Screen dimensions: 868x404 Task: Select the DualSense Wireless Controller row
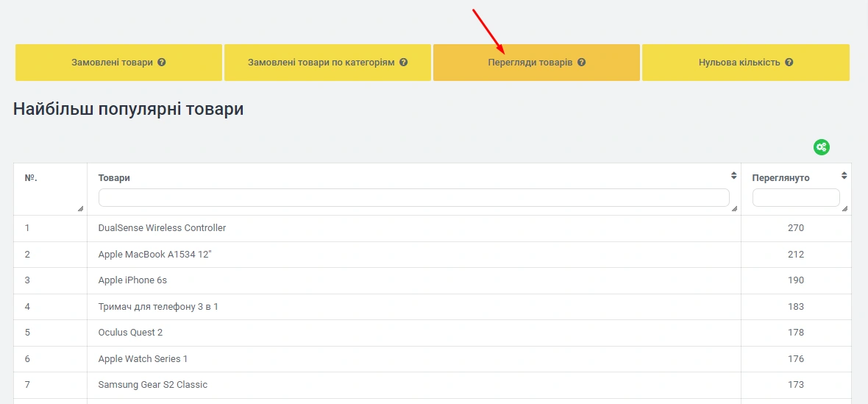click(x=162, y=228)
